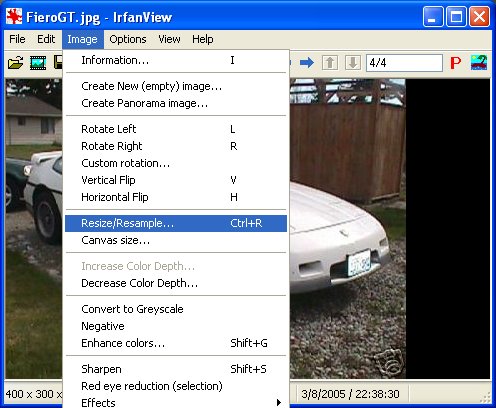This screenshot has height=408, width=496.
Task: Click the open file folder icon
Action: click(x=15, y=63)
